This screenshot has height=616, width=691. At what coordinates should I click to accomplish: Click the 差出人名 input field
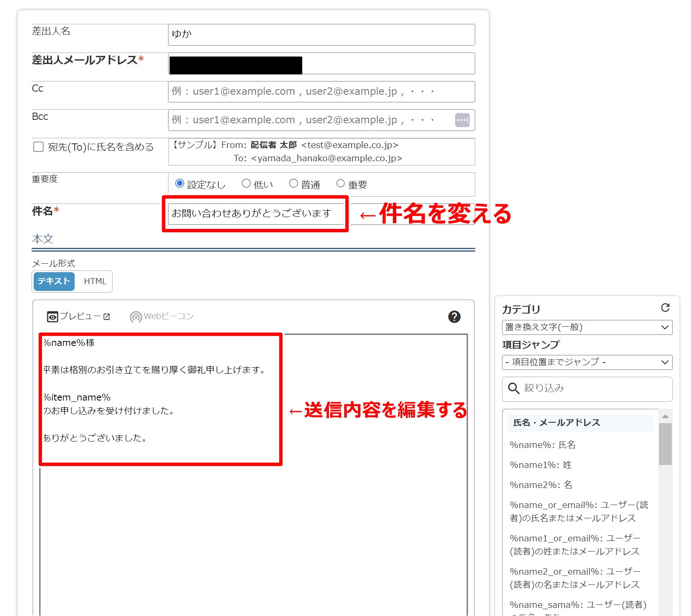point(321,35)
